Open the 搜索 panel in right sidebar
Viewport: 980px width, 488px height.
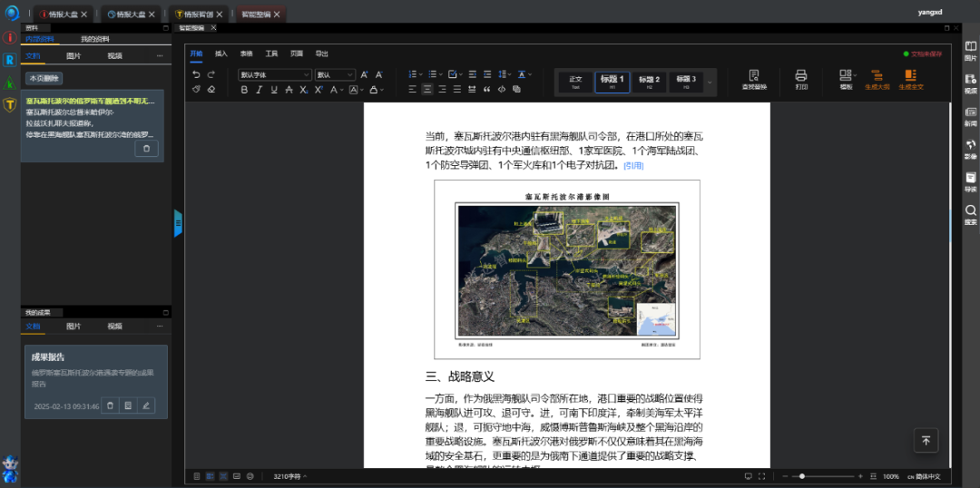[970, 214]
